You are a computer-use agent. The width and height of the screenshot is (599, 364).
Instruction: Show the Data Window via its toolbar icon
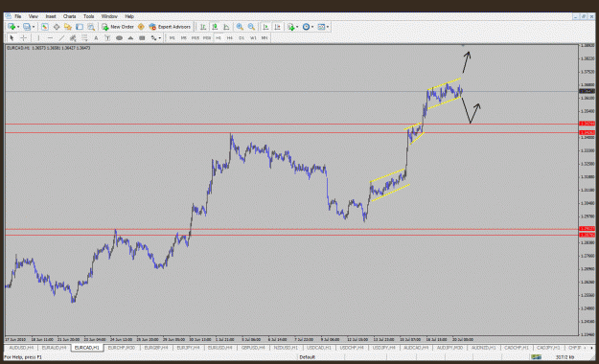pyautogui.click(x=57, y=27)
